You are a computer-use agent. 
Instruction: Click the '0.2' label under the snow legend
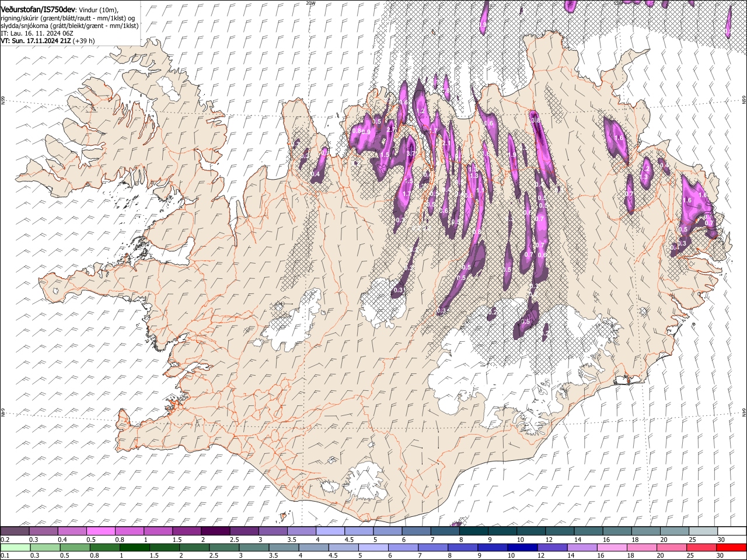[x=5, y=540]
